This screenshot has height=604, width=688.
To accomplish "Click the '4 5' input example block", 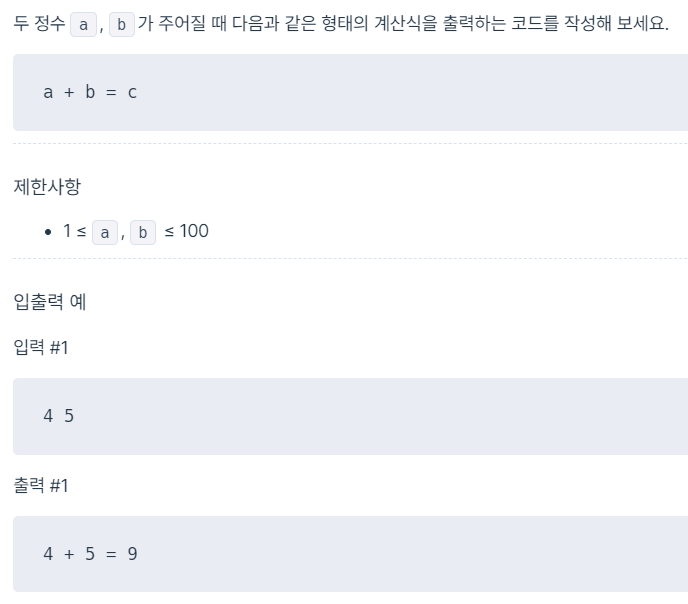I will point(351,416).
